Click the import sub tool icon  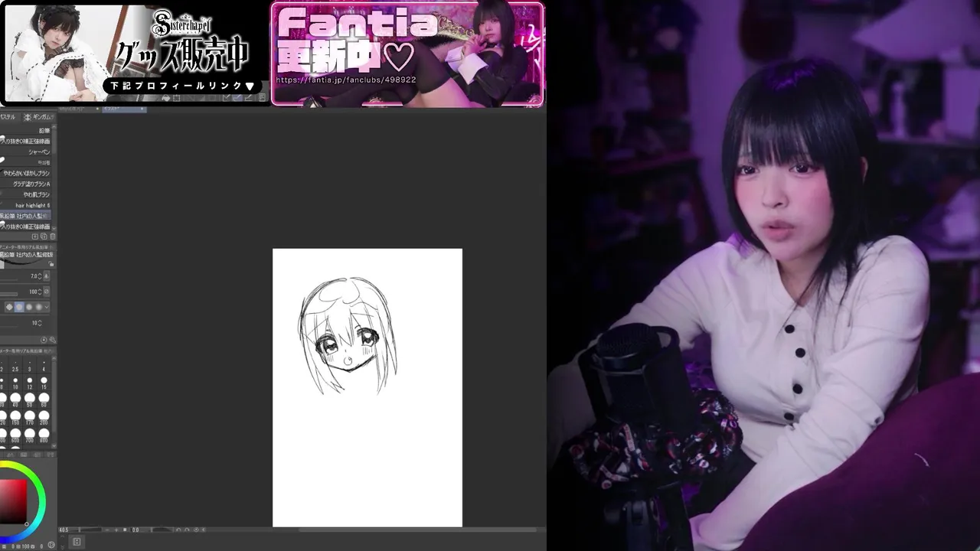(34, 236)
